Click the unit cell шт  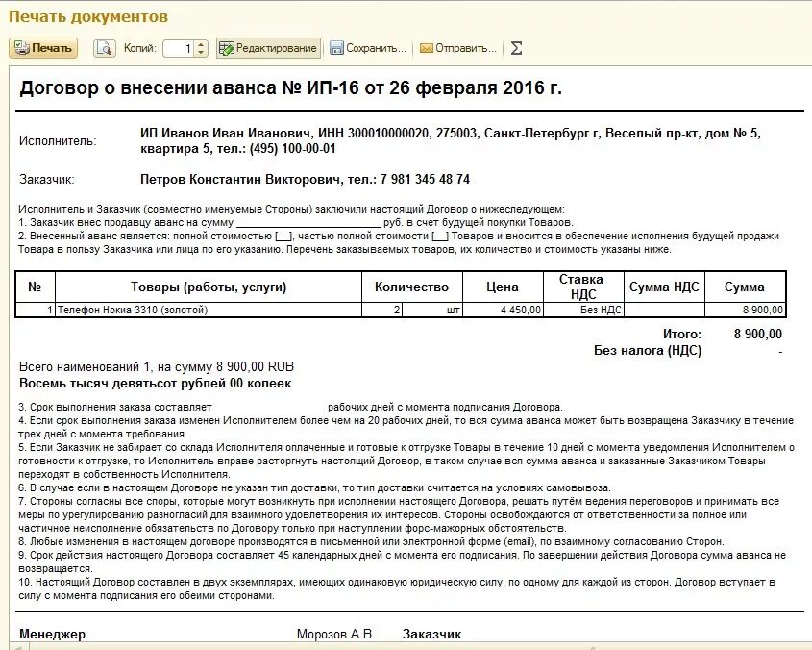[431, 310]
